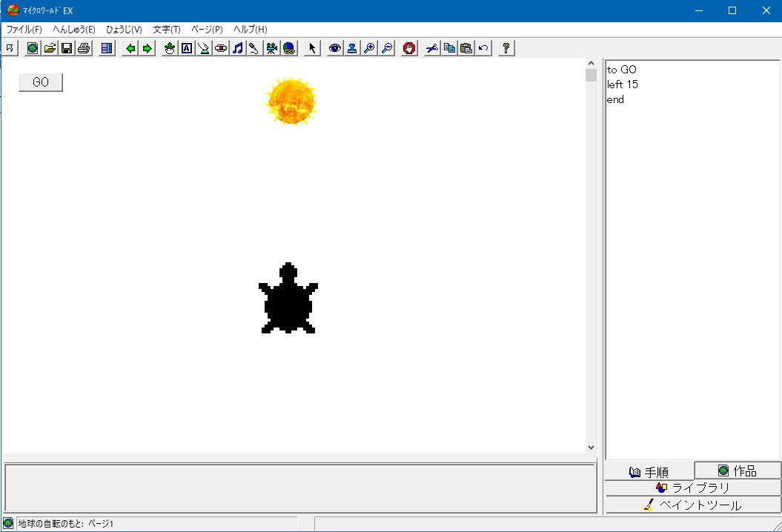The image size is (782, 532).
Task: Select the text box tool with letter A
Action: [x=187, y=48]
